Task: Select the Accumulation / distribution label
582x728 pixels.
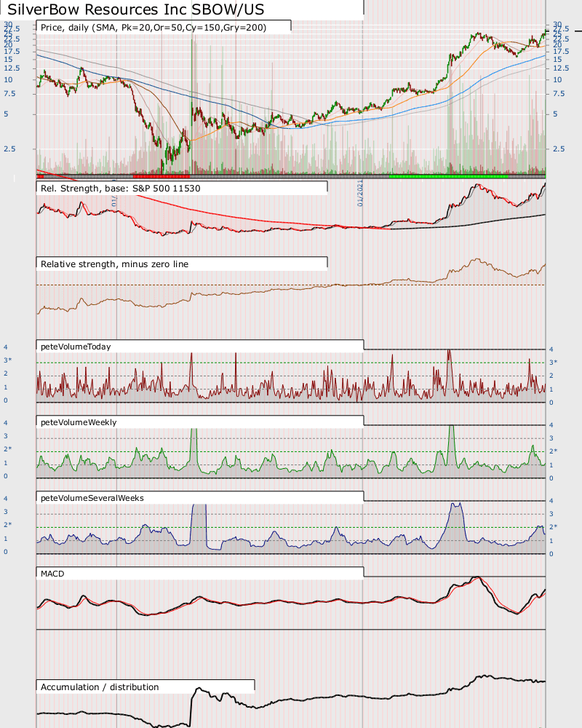Action: coord(100,687)
